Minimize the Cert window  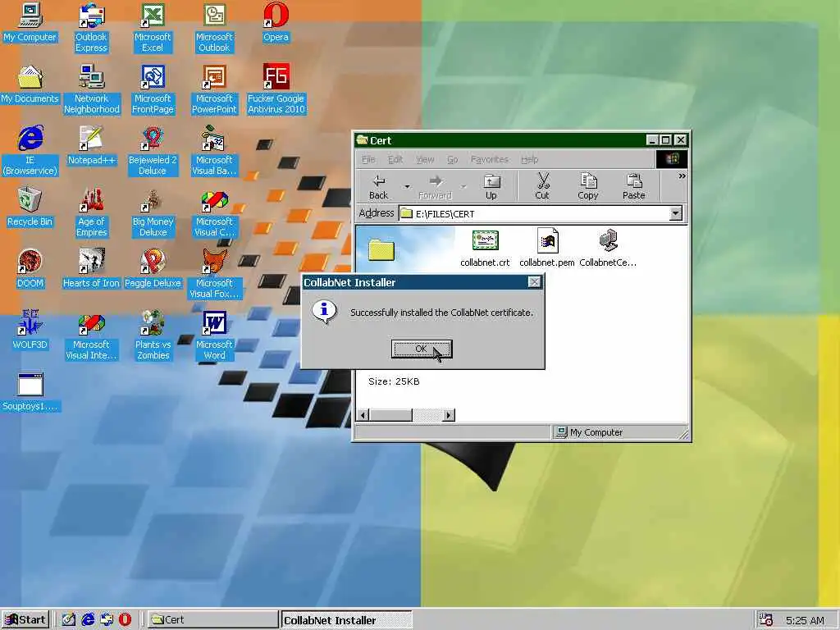click(652, 139)
